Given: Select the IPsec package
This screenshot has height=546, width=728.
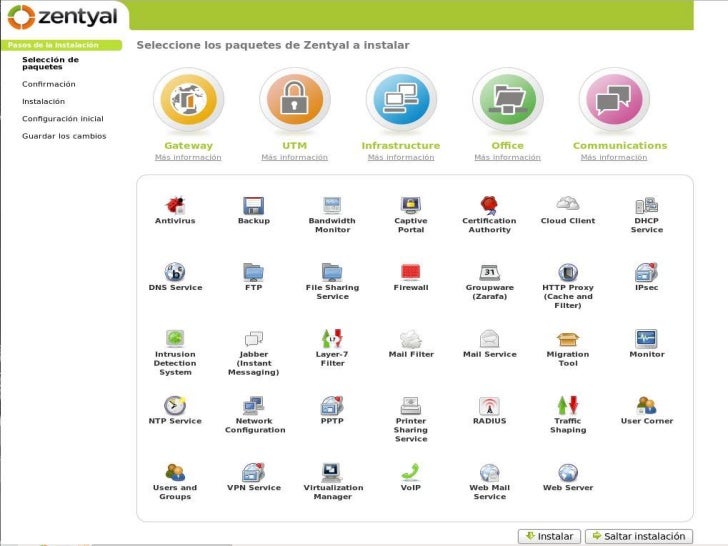Looking at the screenshot, I should 647,277.
